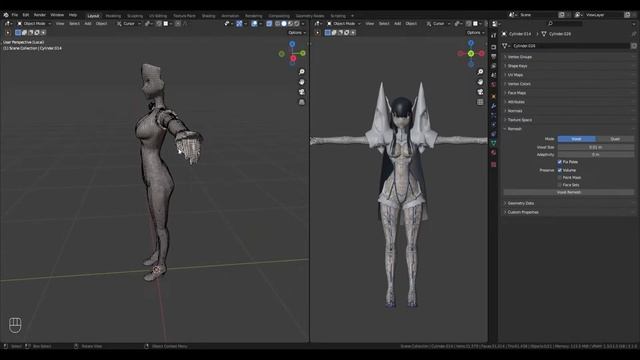
Task: Open the Particles properties tab icon
Action: tap(493, 115)
